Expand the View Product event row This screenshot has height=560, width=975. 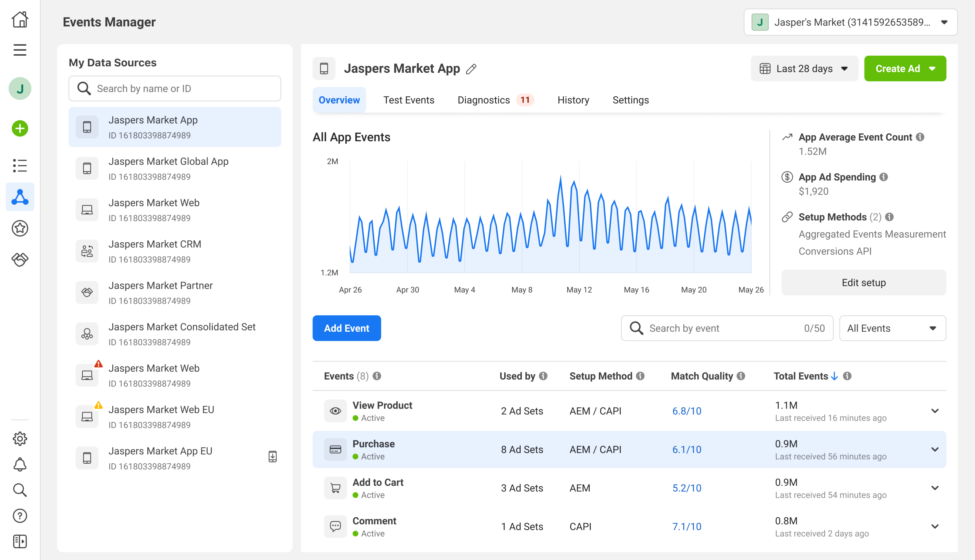[935, 411]
